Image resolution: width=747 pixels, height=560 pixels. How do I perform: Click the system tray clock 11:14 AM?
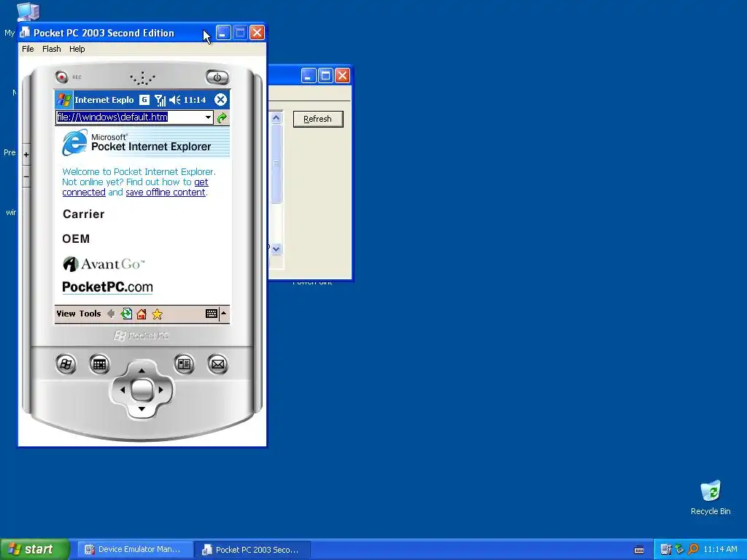(720, 549)
